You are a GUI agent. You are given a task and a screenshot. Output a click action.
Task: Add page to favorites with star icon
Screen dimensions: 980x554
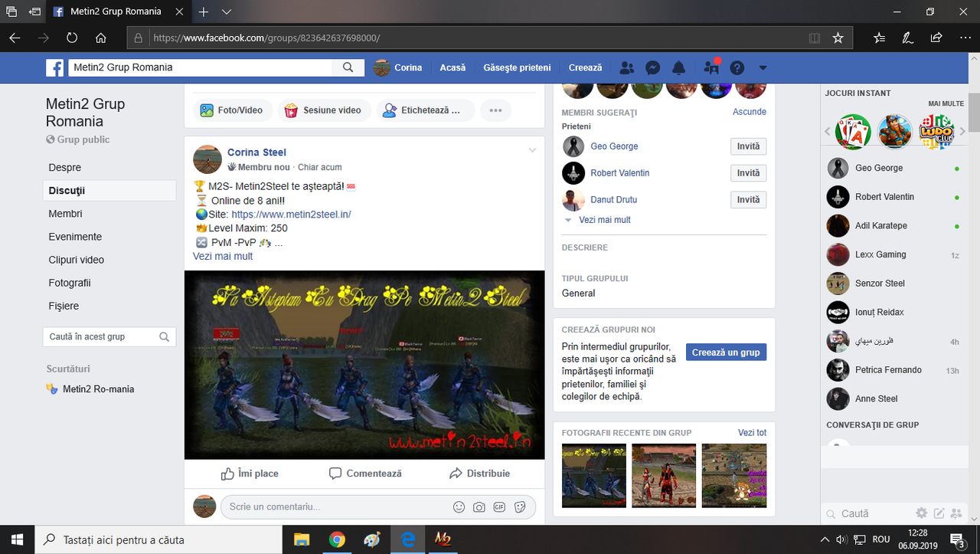(x=838, y=38)
